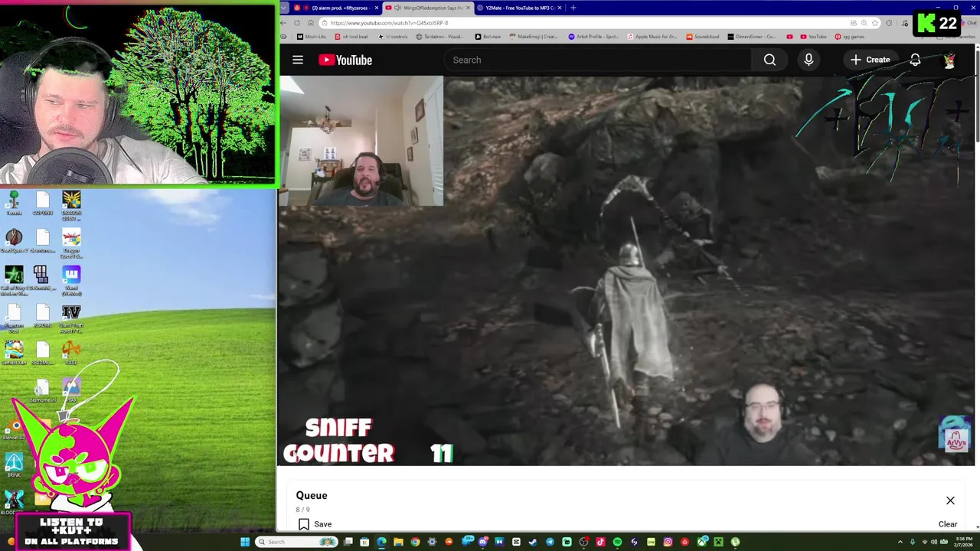Open the YouTube bookmark in bookmarks bar
Image resolution: width=980 pixels, height=551 pixels.
click(813, 37)
